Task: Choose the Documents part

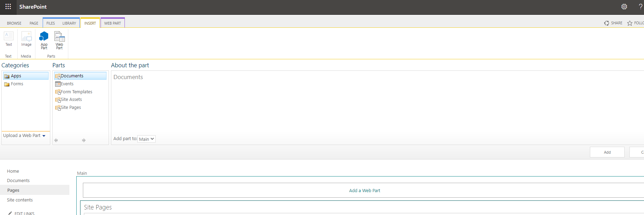Action: [80, 76]
